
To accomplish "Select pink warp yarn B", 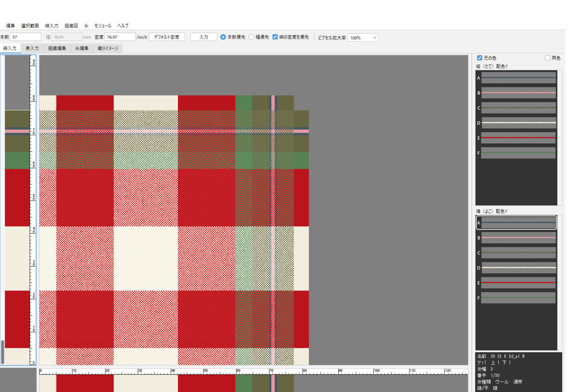I will [518, 93].
